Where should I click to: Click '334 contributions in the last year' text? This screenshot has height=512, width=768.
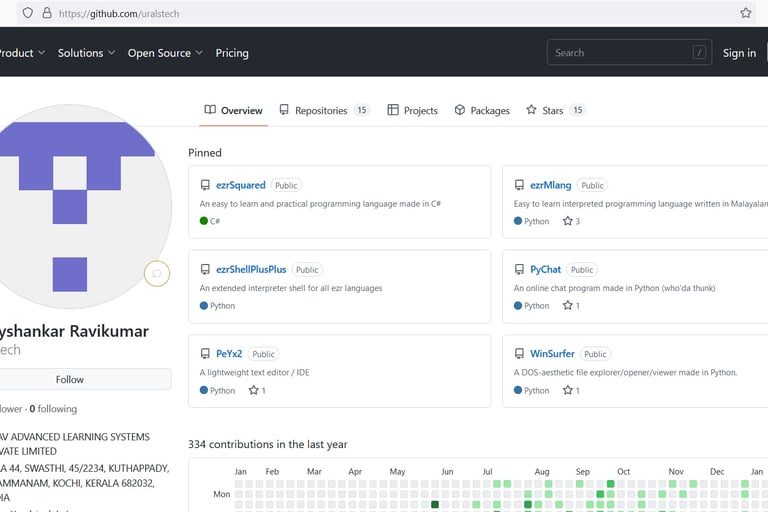click(267, 444)
